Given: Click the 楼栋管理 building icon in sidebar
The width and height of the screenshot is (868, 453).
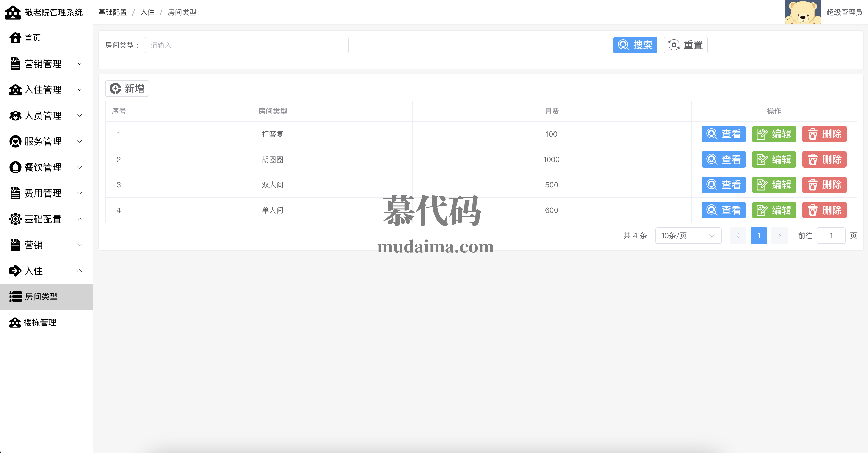Looking at the screenshot, I should point(15,323).
